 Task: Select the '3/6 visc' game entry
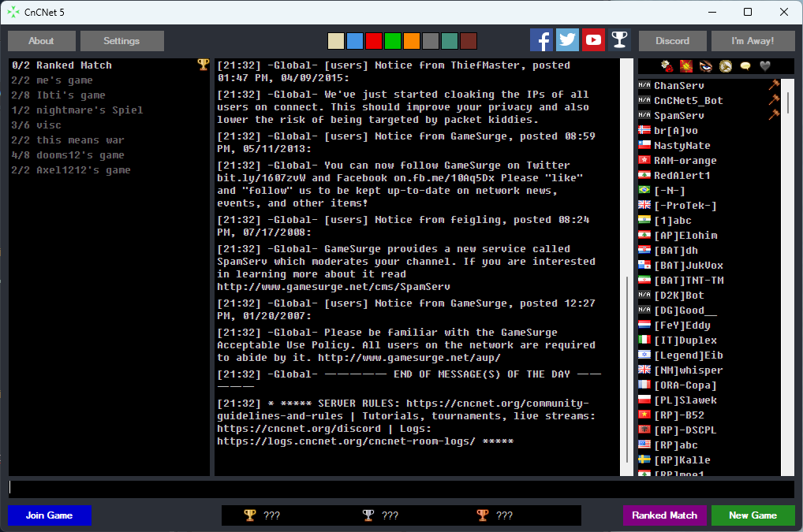click(109, 125)
